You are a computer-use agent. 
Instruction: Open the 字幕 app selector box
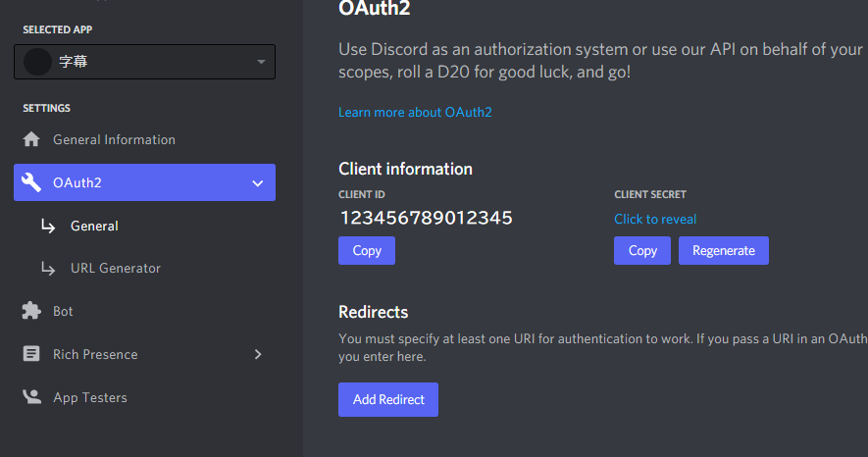coord(144,62)
